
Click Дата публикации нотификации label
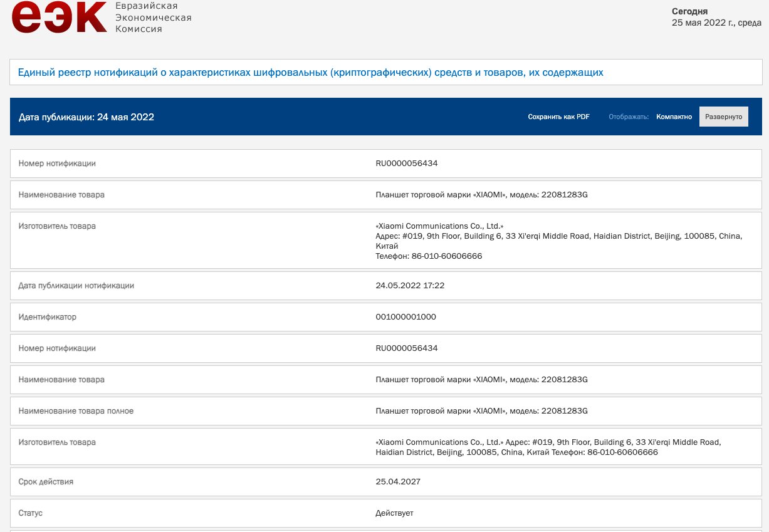pos(76,286)
